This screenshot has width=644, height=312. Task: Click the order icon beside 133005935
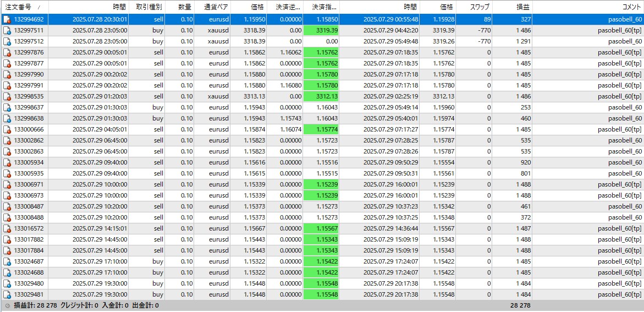(x=7, y=173)
